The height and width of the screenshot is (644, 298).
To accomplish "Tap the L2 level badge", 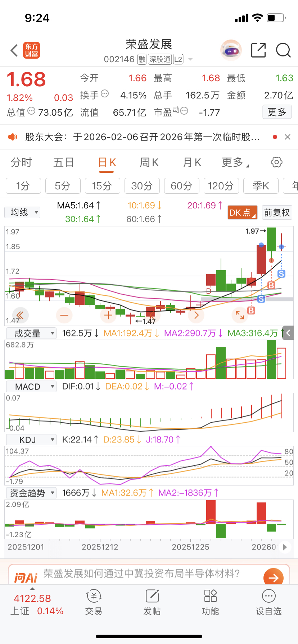I will (179, 59).
